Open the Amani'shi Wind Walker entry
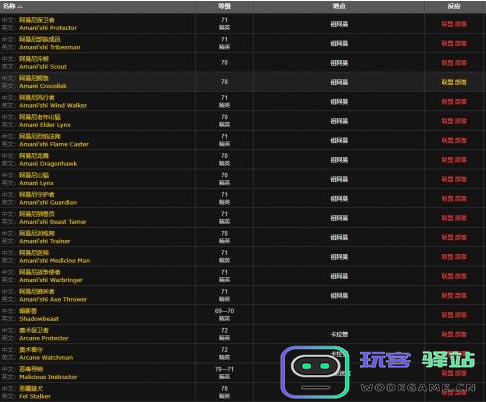This screenshot has height=402, width=486. [53, 105]
